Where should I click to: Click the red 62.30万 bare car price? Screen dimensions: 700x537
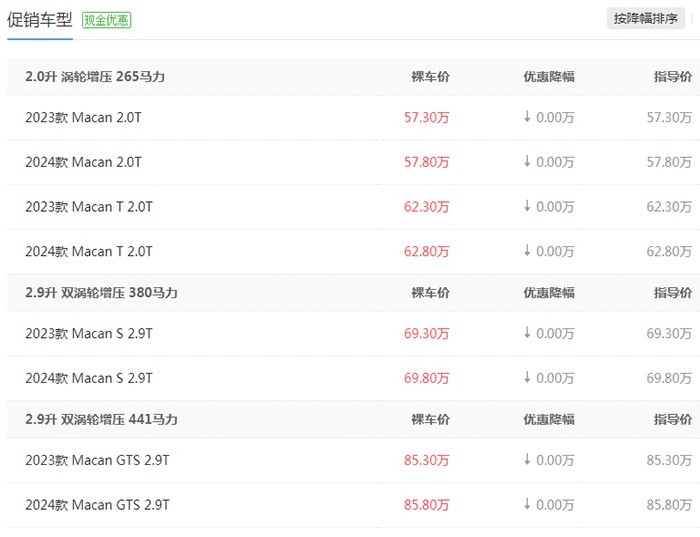[x=426, y=207]
